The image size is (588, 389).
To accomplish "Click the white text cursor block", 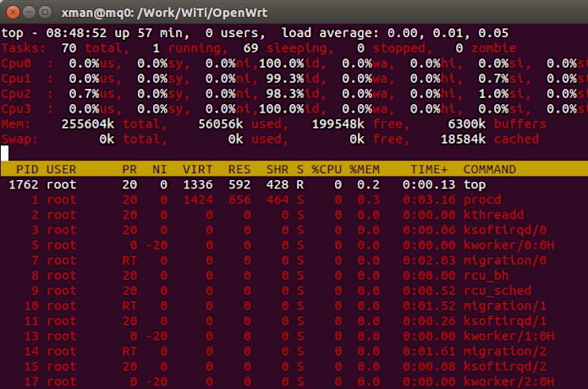I will (4, 153).
